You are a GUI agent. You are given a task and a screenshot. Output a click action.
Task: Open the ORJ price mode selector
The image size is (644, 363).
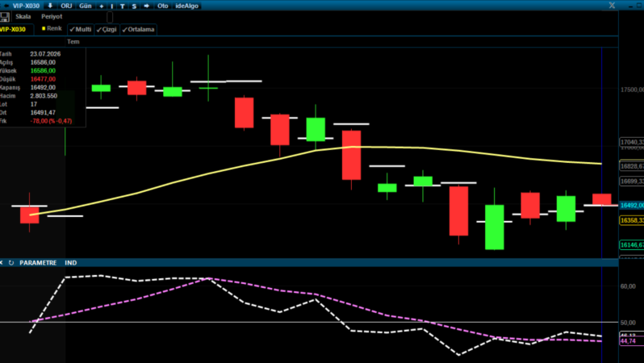[x=66, y=6]
